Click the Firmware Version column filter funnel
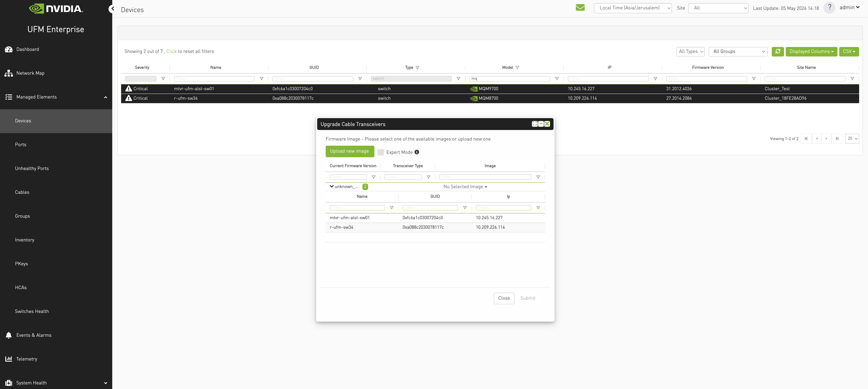868x389 pixels. pyautogui.click(x=753, y=79)
